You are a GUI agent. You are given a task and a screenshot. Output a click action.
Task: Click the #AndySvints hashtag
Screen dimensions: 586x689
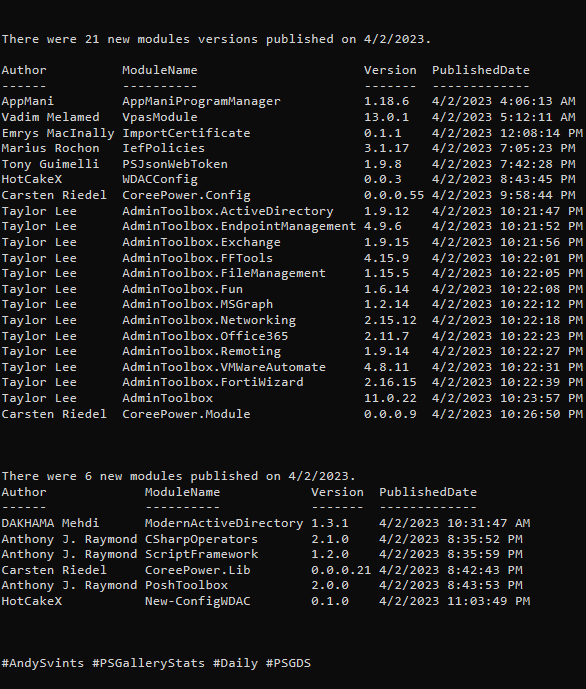(x=43, y=663)
